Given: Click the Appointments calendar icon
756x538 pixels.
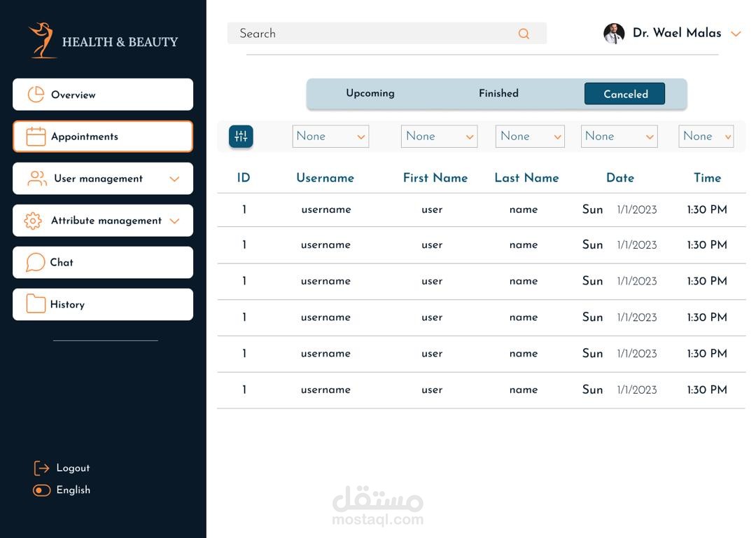Looking at the screenshot, I should pyautogui.click(x=36, y=137).
